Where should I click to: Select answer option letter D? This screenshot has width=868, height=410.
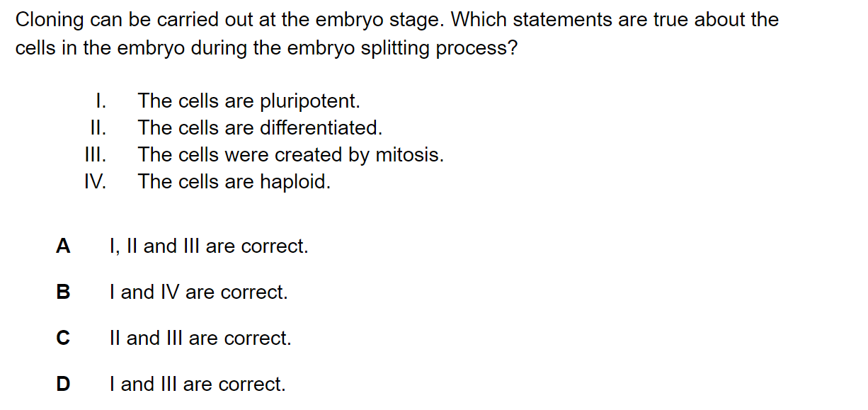[63, 385]
